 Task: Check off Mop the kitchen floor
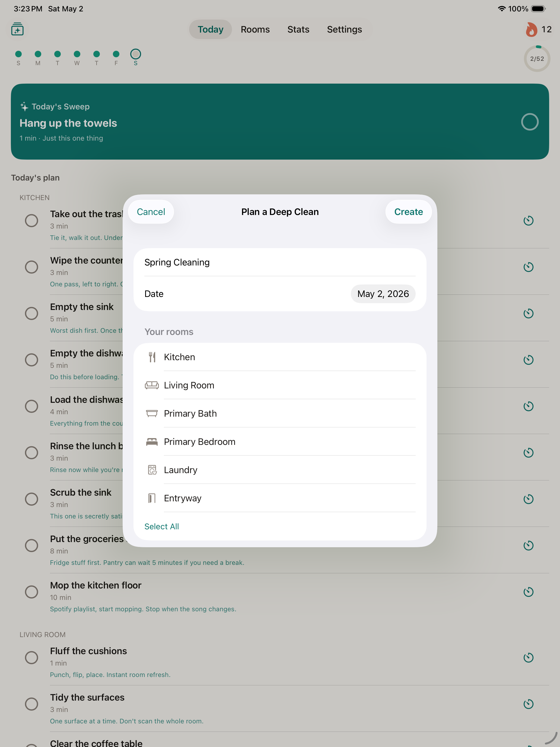click(x=31, y=592)
